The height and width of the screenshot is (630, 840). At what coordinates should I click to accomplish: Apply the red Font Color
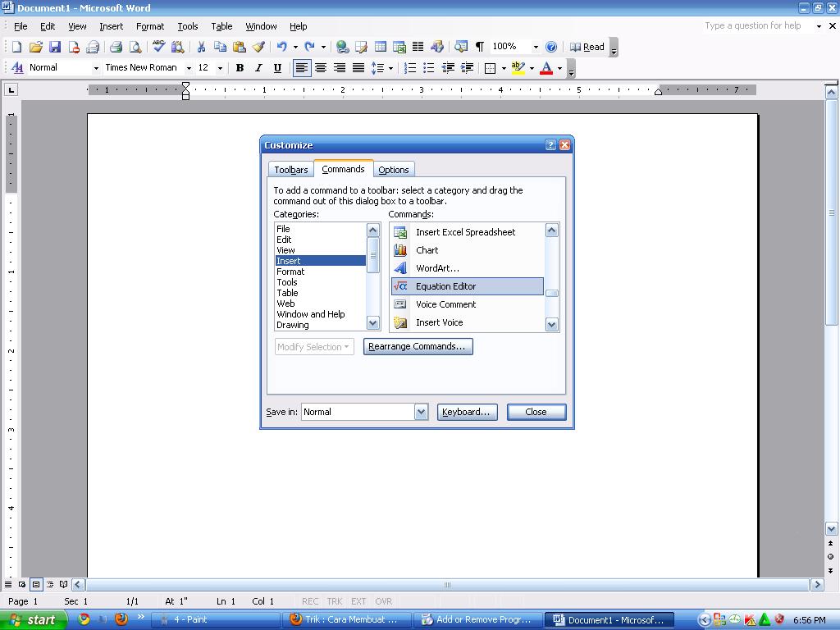pyautogui.click(x=546, y=68)
